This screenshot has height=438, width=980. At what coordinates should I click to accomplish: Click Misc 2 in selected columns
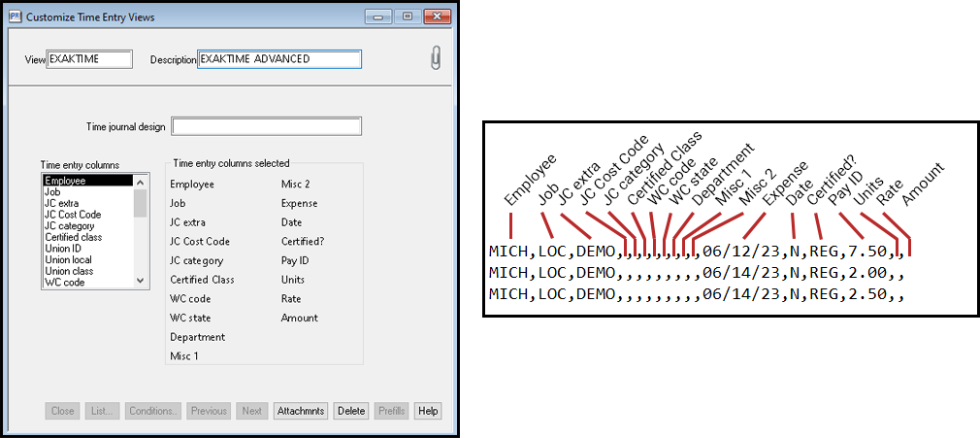click(296, 185)
